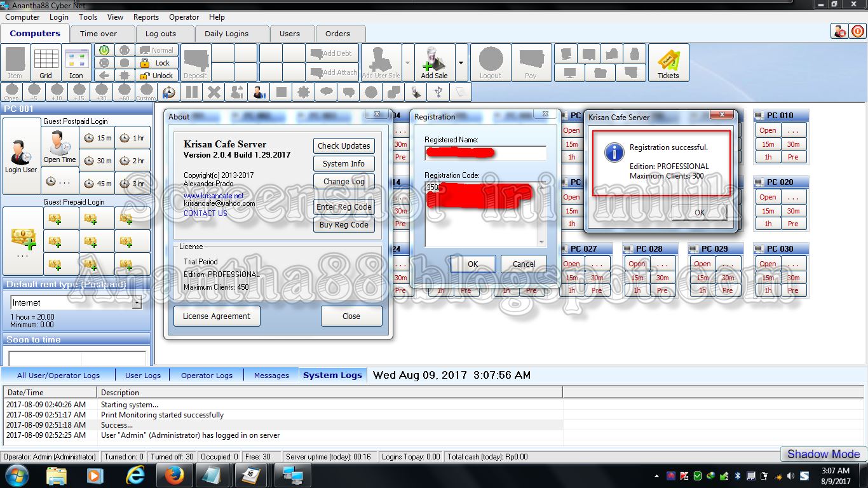Click the CONTACT US link

(x=205, y=213)
